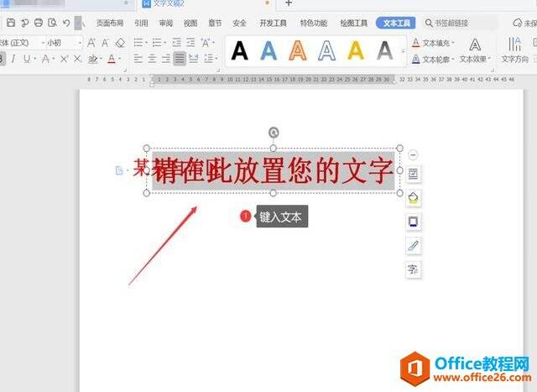
Task: Click the strikethrough A font effect icon
Action: coord(45,59)
